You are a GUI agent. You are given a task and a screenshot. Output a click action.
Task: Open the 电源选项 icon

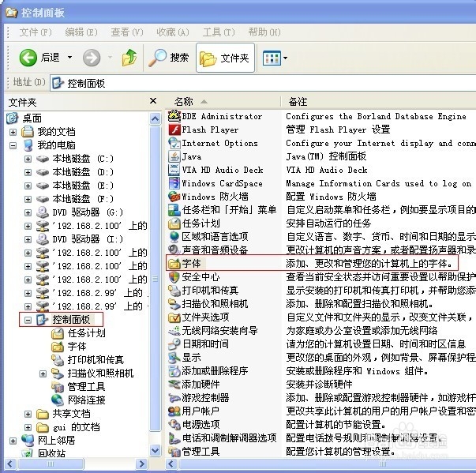click(174, 424)
